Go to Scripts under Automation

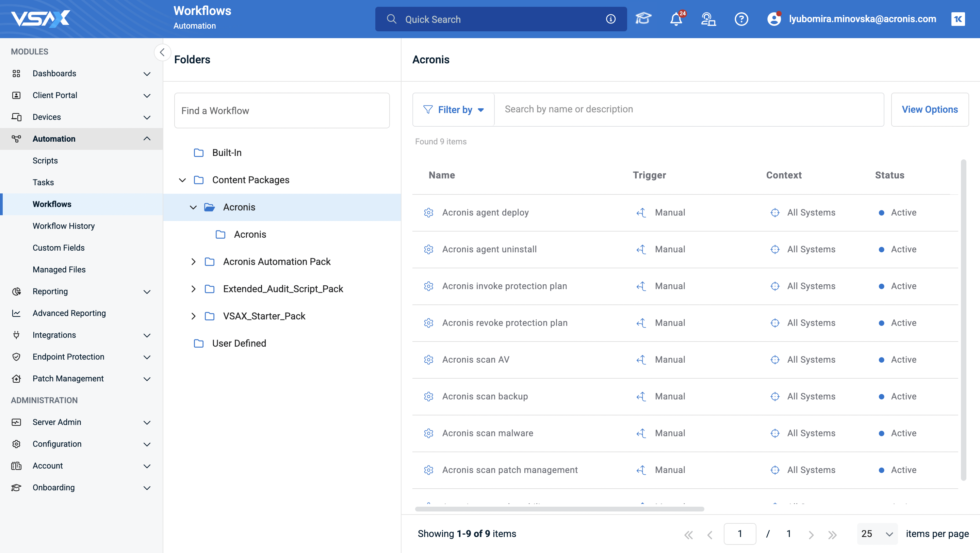[x=45, y=161]
